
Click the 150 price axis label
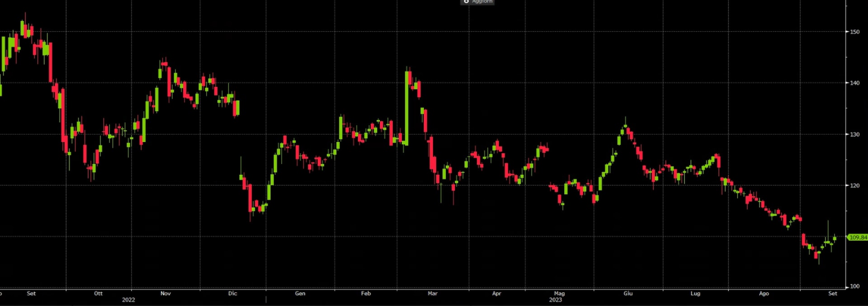click(x=855, y=32)
